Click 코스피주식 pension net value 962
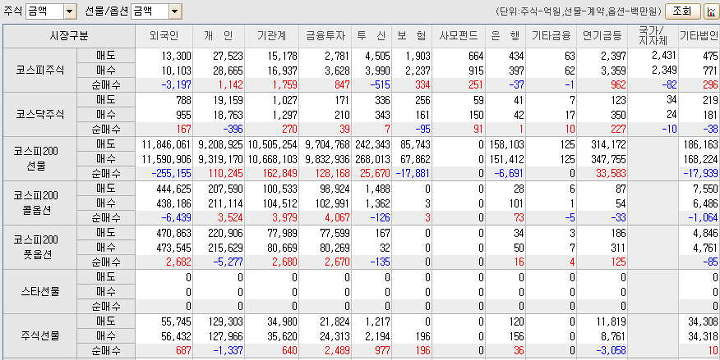 pyautogui.click(x=618, y=85)
